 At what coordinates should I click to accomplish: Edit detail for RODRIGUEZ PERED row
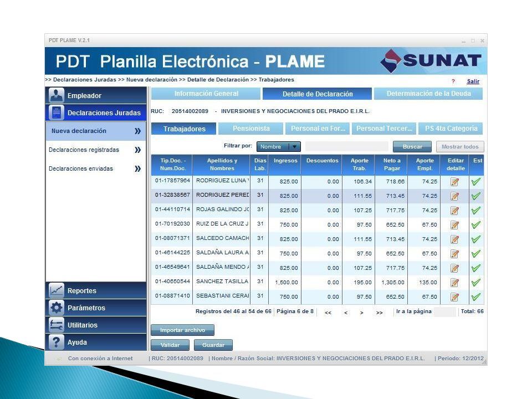point(454,196)
